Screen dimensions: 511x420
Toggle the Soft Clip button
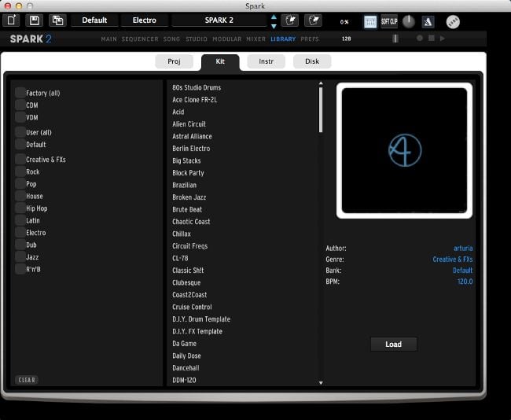[x=389, y=21]
